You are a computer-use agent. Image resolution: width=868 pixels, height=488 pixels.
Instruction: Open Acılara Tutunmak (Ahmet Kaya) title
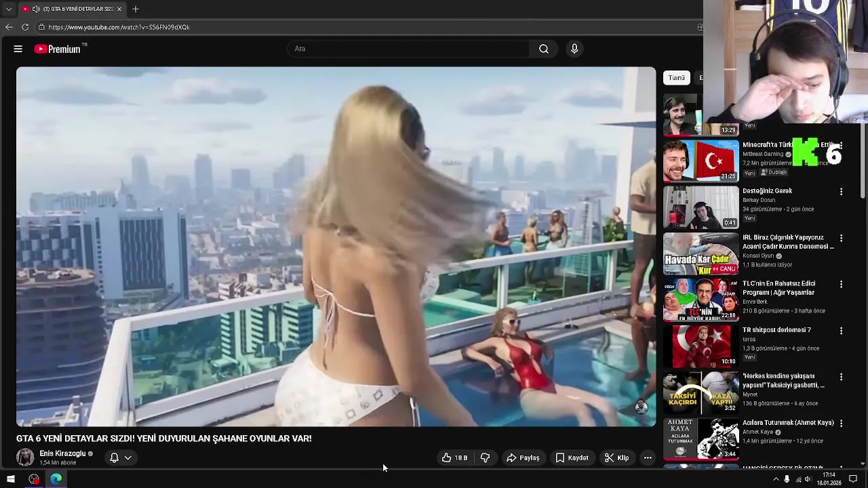click(x=788, y=423)
